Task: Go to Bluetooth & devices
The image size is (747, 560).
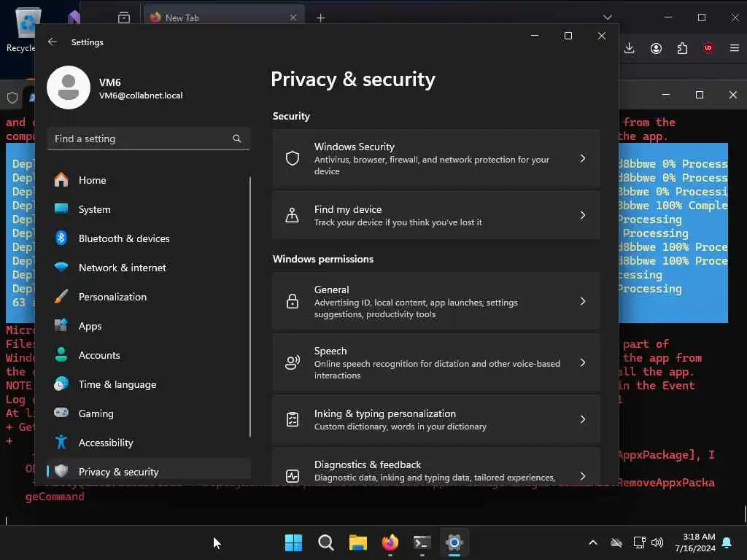Action: pos(149,238)
